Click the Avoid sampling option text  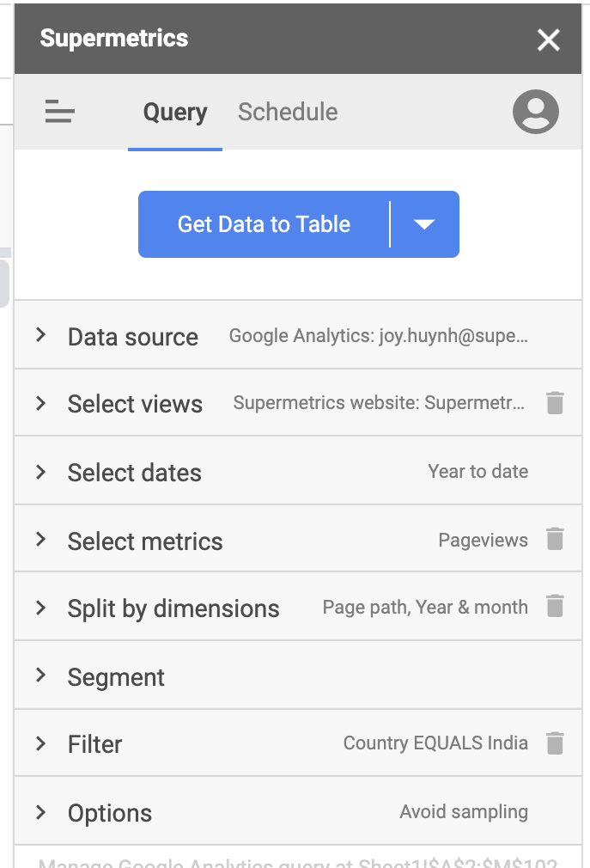point(464,812)
